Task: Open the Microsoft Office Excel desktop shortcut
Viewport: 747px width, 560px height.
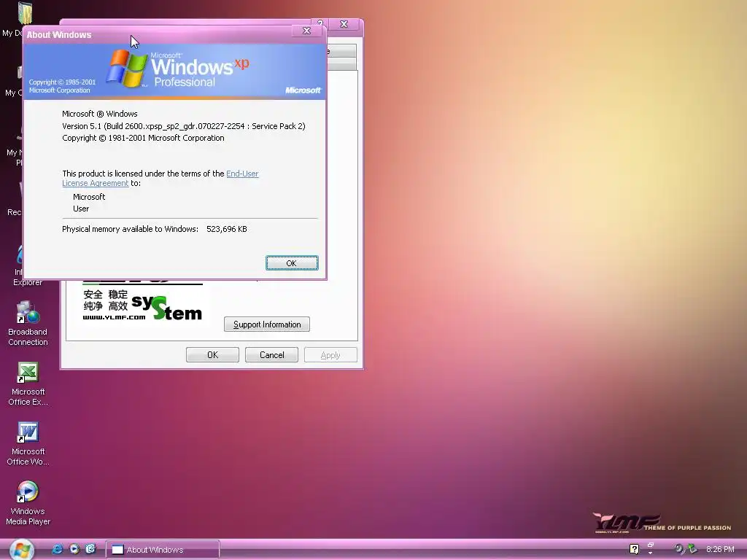Action: pos(28,384)
